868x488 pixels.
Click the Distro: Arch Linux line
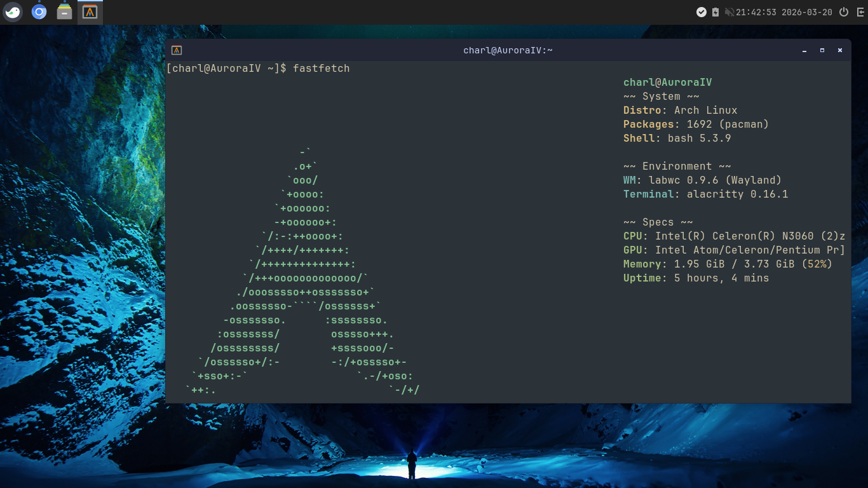(x=679, y=110)
